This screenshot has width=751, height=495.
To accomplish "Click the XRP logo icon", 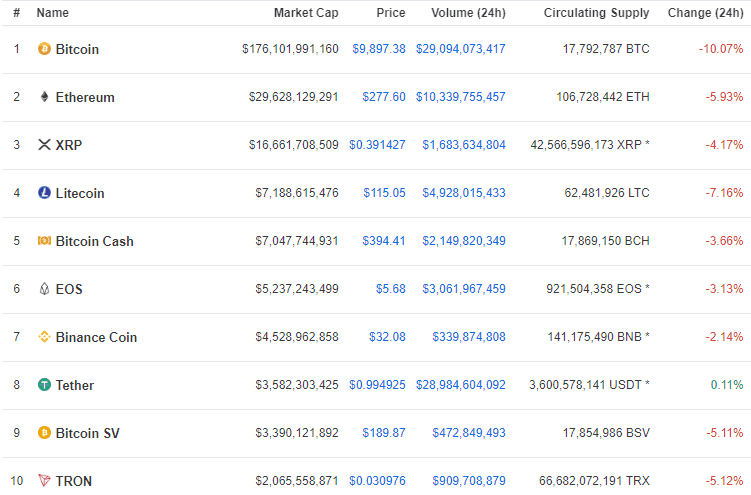I will click(44, 145).
